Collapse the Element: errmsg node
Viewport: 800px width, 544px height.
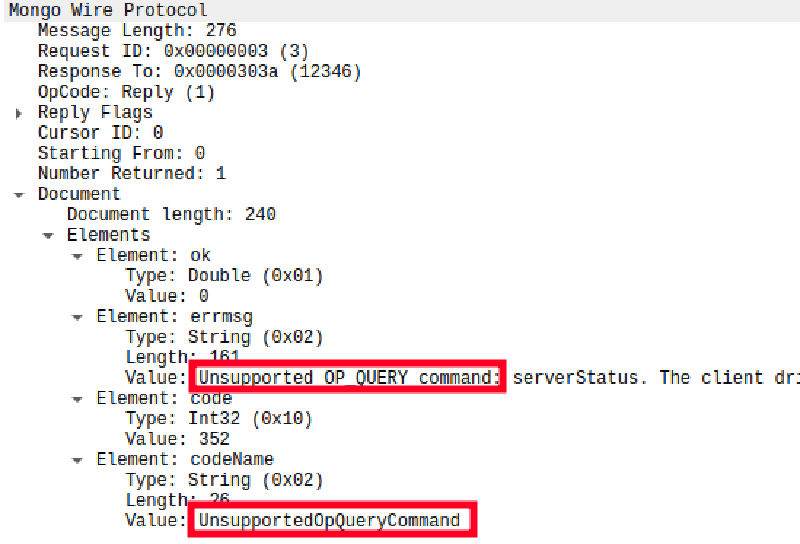click(77, 317)
